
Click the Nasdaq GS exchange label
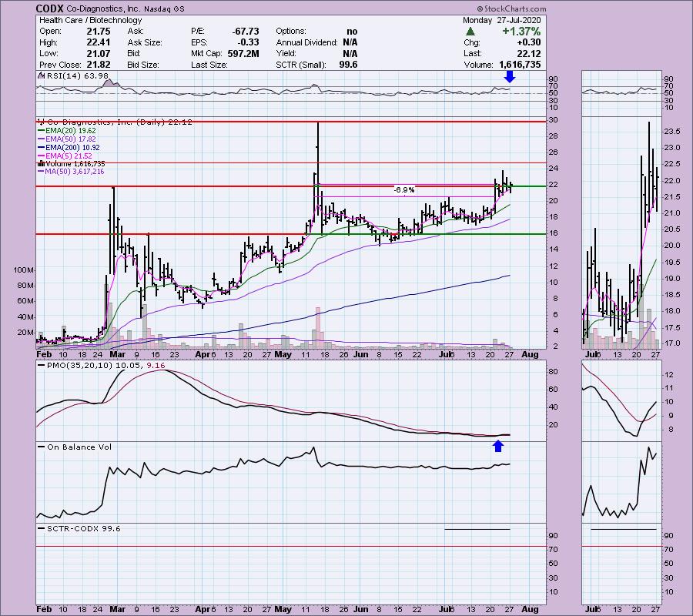click(x=165, y=8)
